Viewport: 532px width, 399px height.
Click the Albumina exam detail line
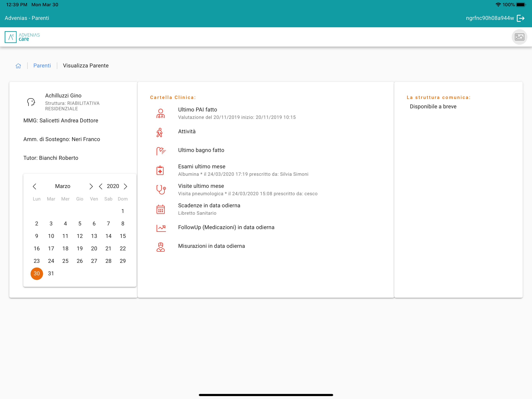click(x=243, y=174)
